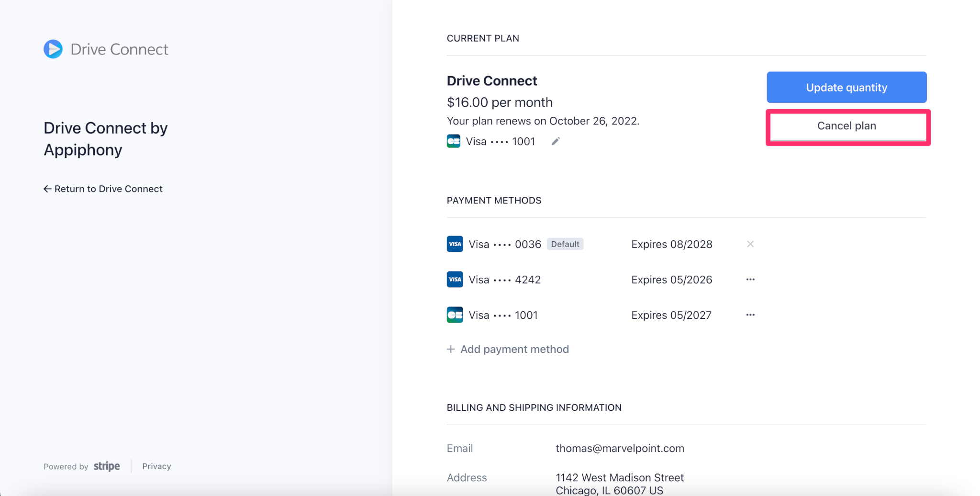980x496 pixels.
Task: Open the Privacy link
Action: click(156, 466)
